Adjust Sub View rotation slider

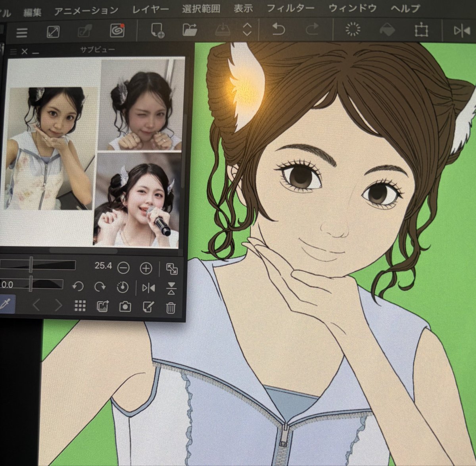pos(32,284)
